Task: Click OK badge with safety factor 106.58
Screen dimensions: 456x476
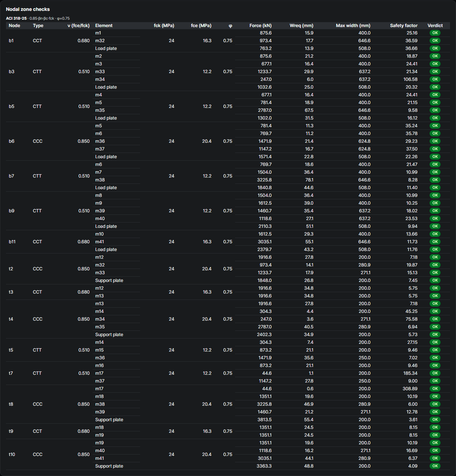Action: click(435, 79)
